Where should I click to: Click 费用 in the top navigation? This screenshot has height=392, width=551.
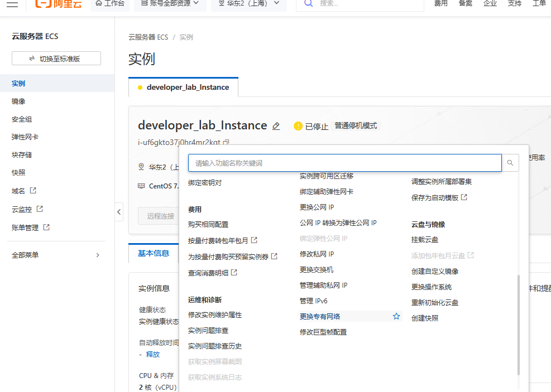click(x=440, y=3)
